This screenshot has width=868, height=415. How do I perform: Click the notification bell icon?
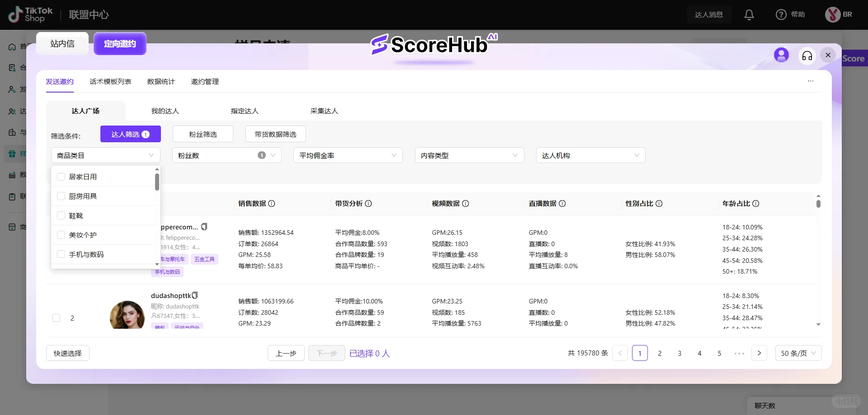point(749,15)
